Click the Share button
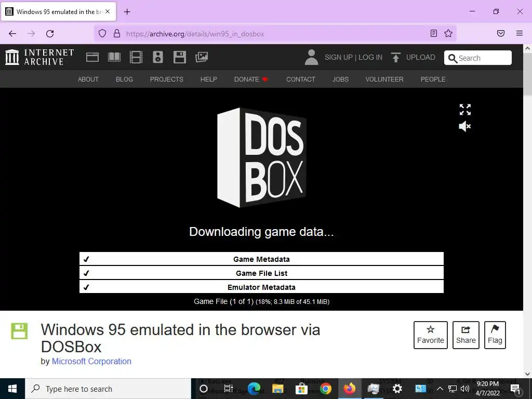 pos(466,335)
